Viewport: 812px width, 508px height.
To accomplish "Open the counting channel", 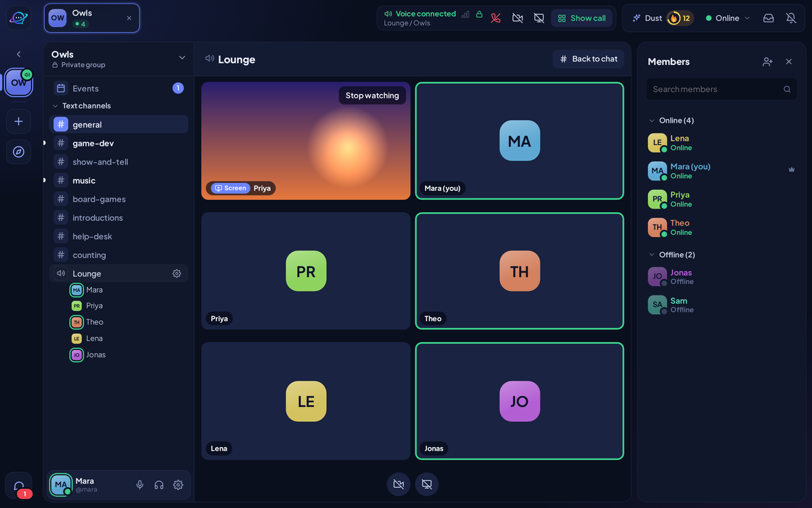I will tap(118, 255).
